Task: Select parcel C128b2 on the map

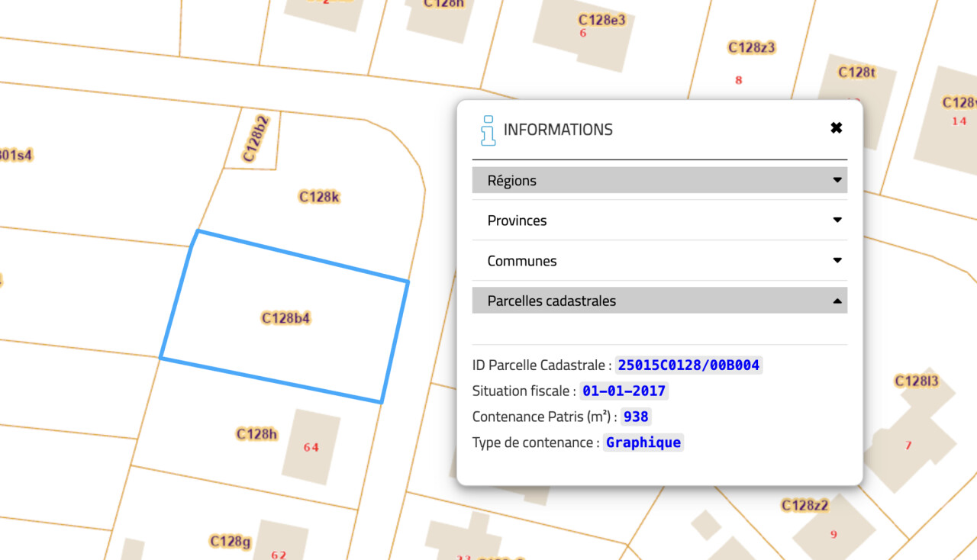Action: click(x=256, y=138)
